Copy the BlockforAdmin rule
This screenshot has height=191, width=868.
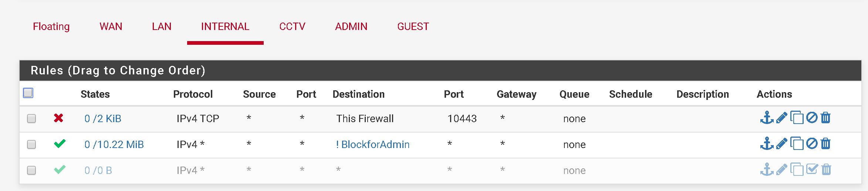coord(797,143)
